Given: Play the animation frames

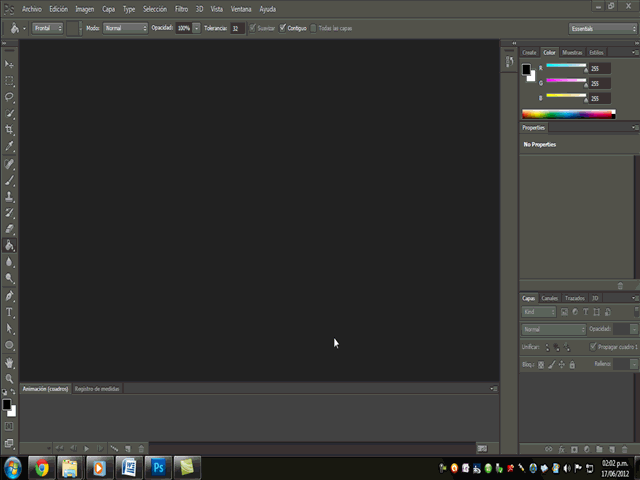Looking at the screenshot, I should [87, 449].
